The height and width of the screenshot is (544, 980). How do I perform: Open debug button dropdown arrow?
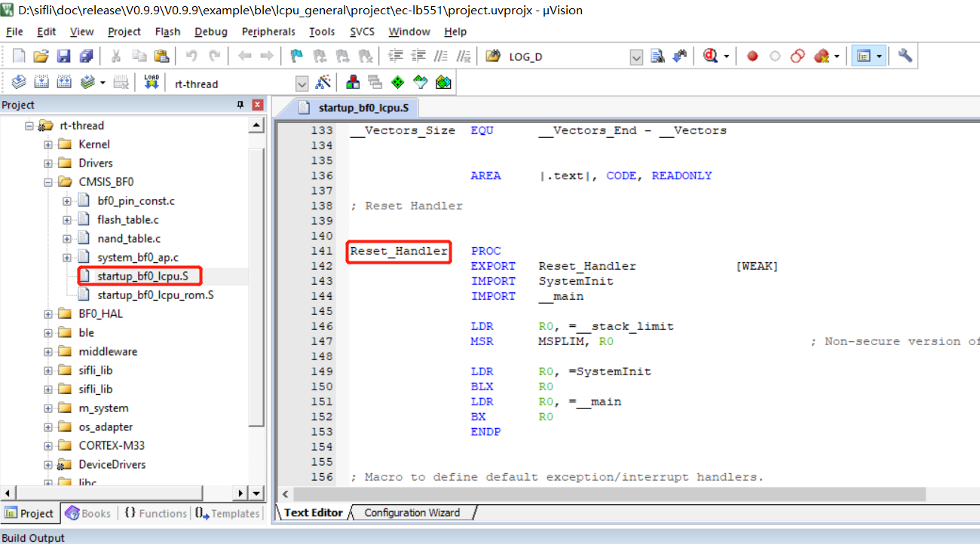727,57
